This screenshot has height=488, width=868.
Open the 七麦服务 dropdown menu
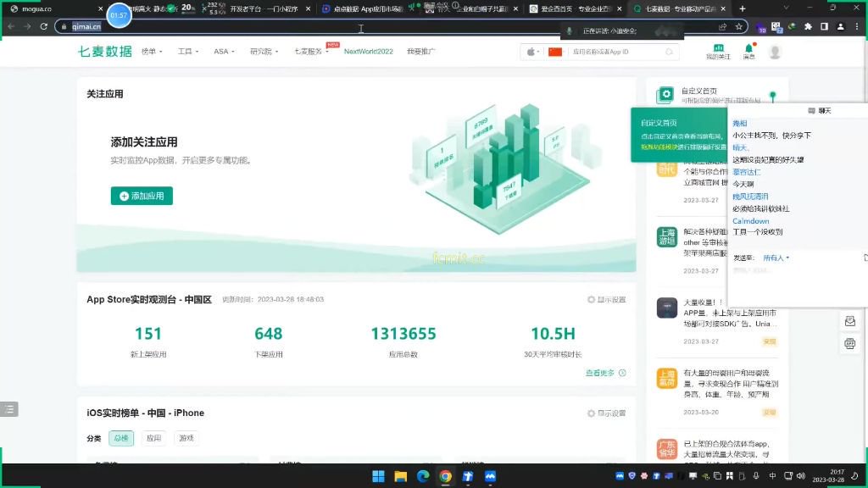(311, 52)
